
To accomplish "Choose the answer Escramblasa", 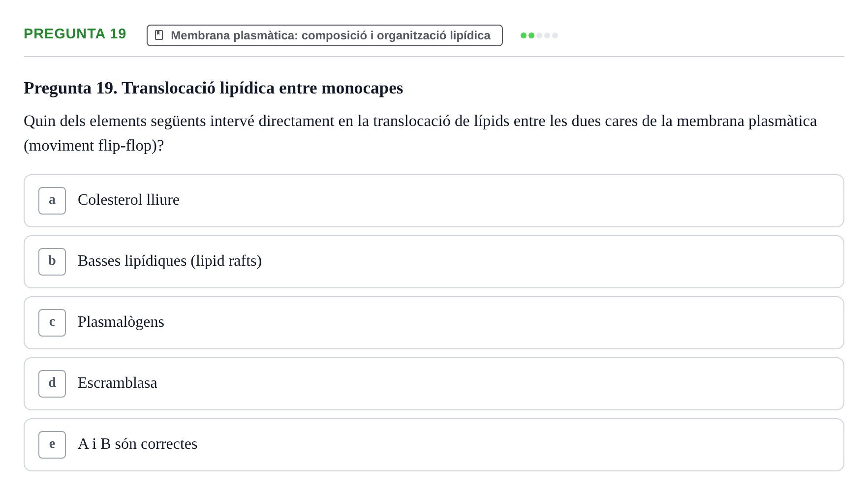I will pyautogui.click(x=434, y=384).
